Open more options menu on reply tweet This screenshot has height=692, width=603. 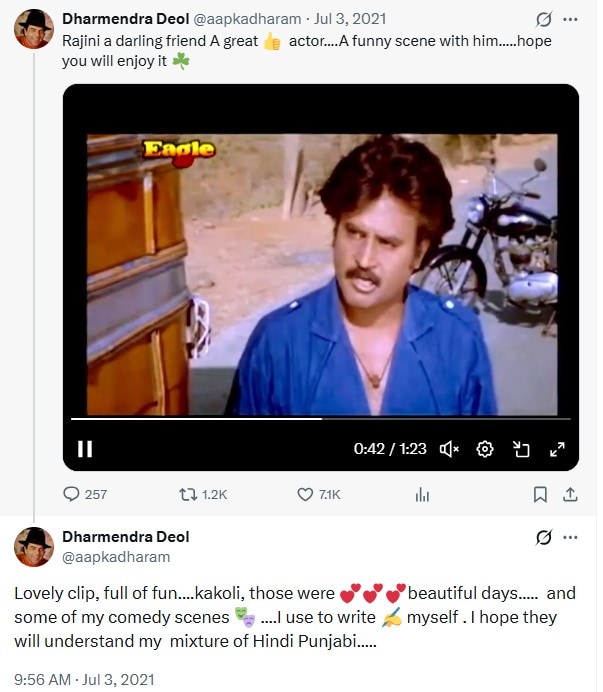pos(571,537)
